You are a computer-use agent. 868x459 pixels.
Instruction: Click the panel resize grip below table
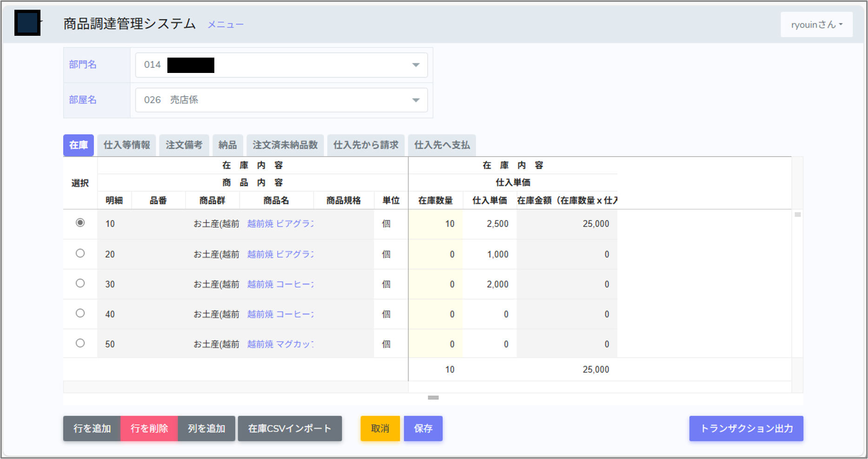[433, 398]
